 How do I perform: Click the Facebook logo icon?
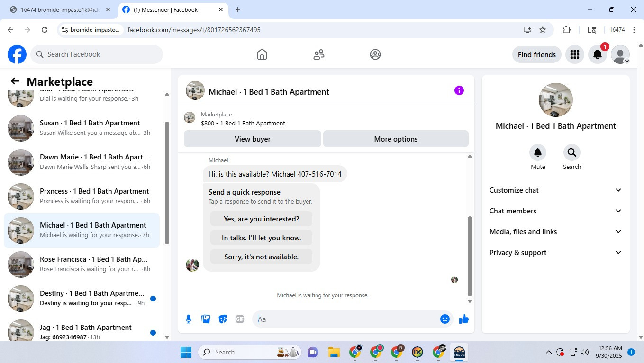pyautogui.click(x=17, y=54)
